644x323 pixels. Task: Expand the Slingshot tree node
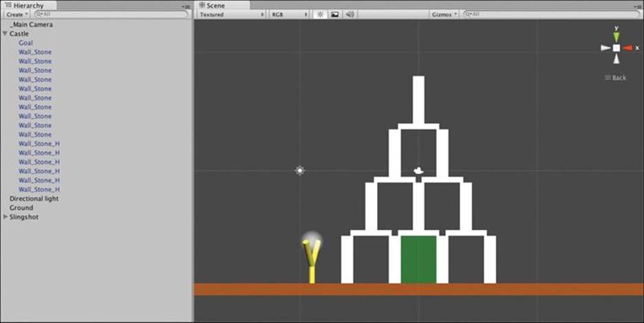click(6, 216)
